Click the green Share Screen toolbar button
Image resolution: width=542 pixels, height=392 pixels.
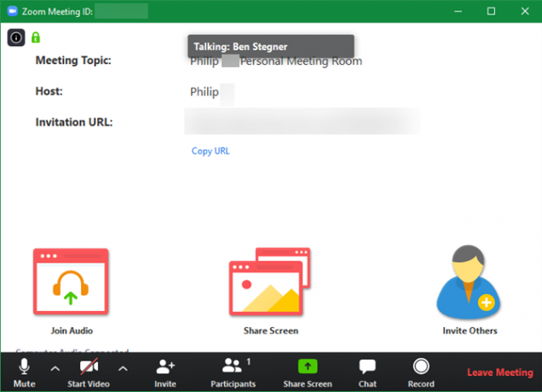pos(308,372)
